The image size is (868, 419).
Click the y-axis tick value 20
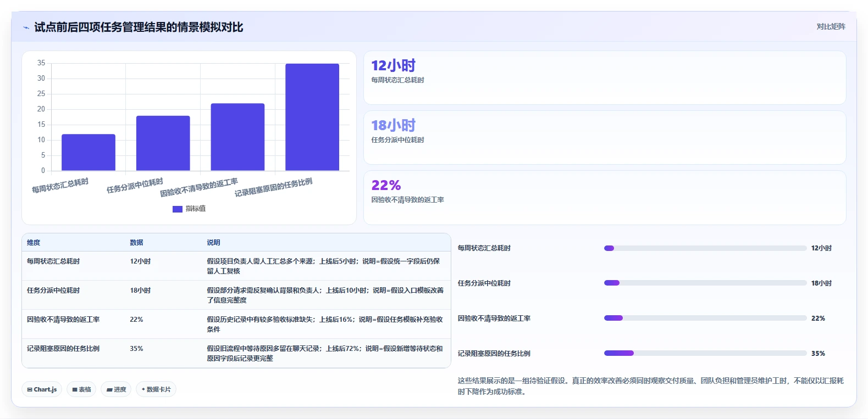pyautogui.click(x=41, y=109)
